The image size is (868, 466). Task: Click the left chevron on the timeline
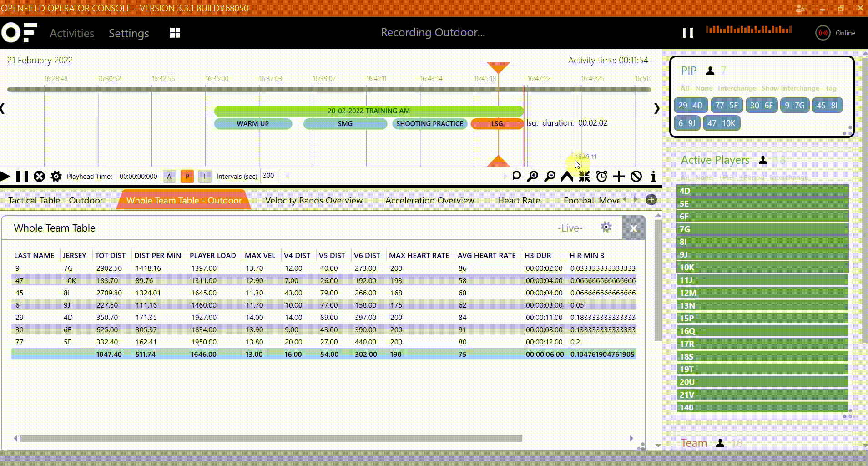pos(2,108)
